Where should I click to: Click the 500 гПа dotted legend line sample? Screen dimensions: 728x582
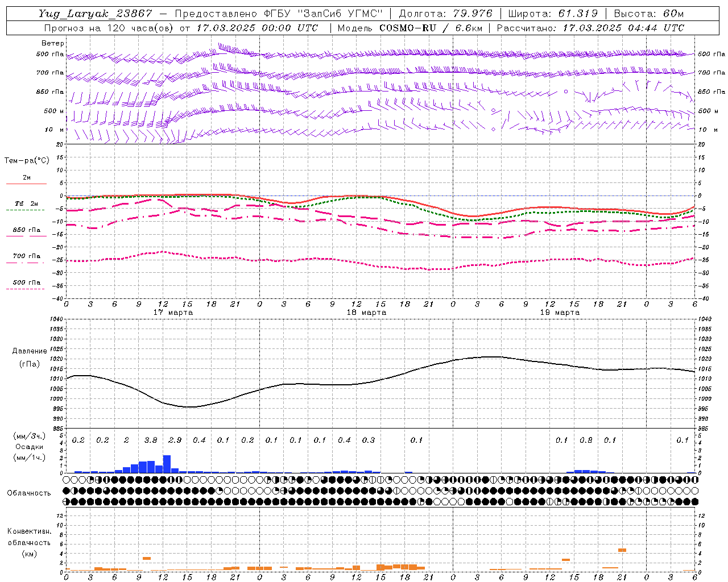click(x=25, y=289)
